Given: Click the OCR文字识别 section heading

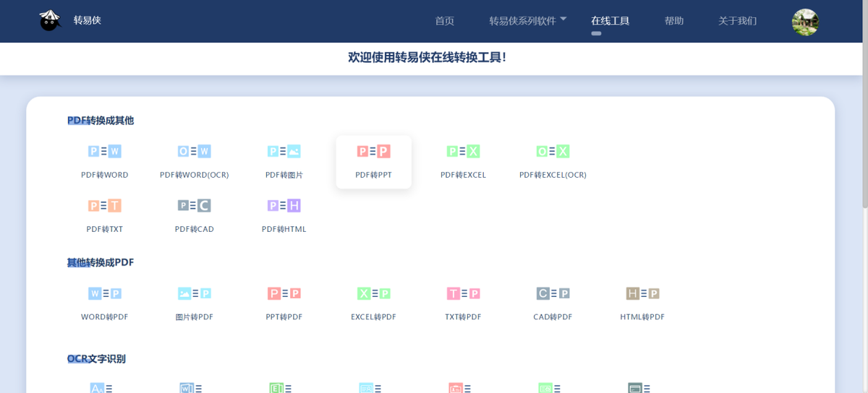Looking at the screenshot, I should coord(96,358).
